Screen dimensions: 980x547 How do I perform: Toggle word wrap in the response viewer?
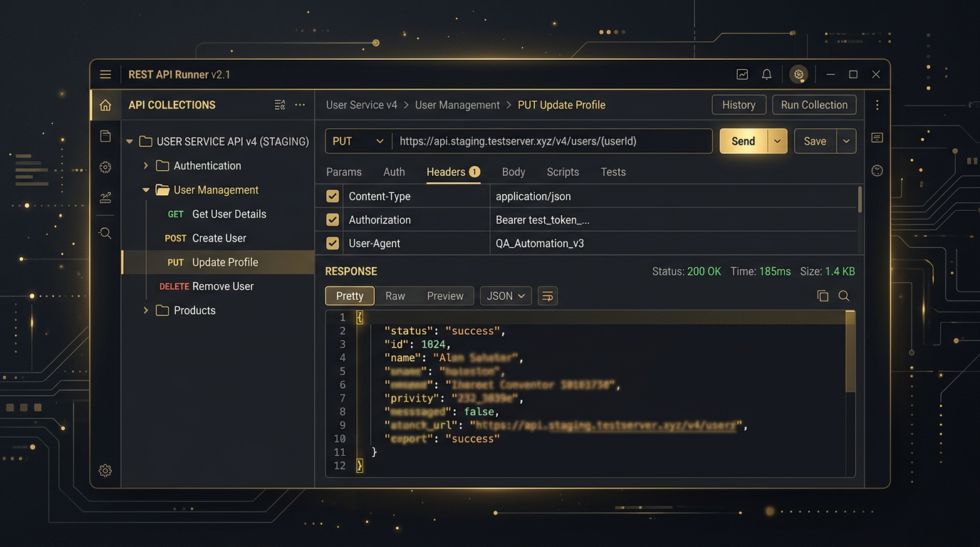click(x=547, y=296)
